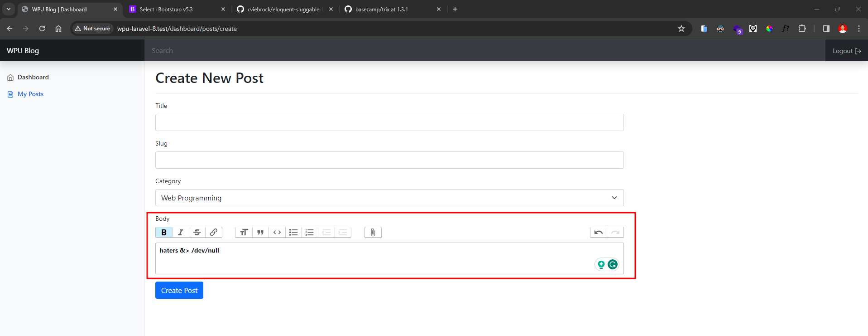
Task: Start a bulleted list
Action: point(293,232)
